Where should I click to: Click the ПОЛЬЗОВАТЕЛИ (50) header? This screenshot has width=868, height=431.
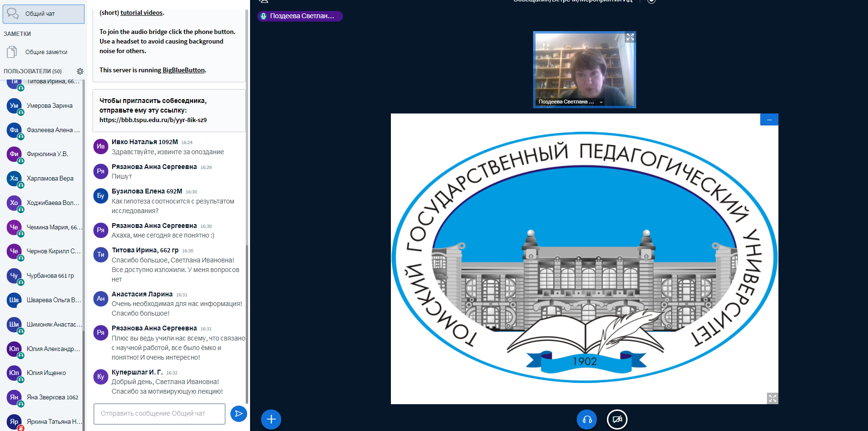(x=33, y=71)
